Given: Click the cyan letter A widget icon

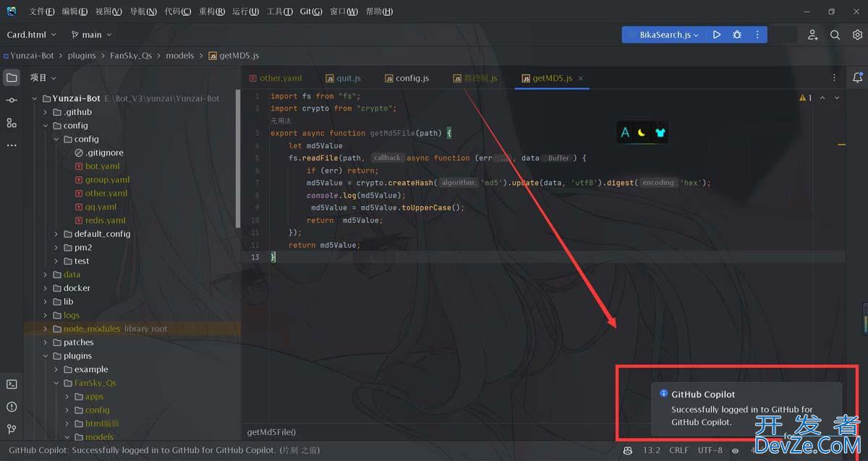Looking at the screenshot, I should (x=625, y=132).
